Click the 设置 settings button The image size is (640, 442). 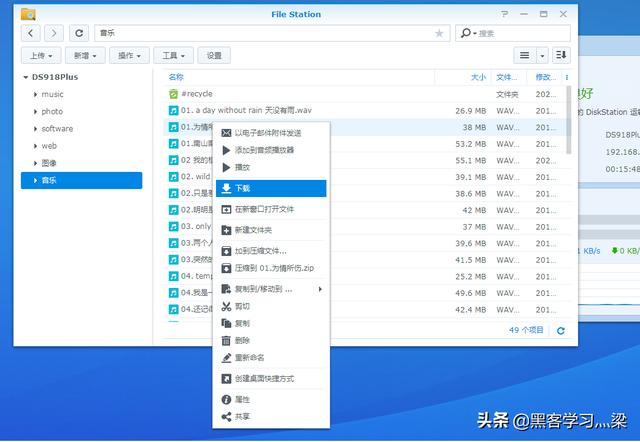point(214,56)
